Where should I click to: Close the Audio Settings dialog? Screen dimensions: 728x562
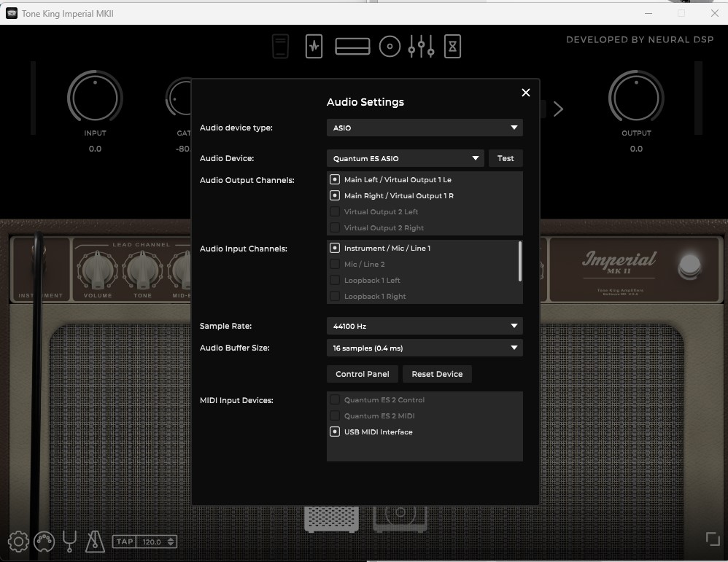(x=525, y=93)
